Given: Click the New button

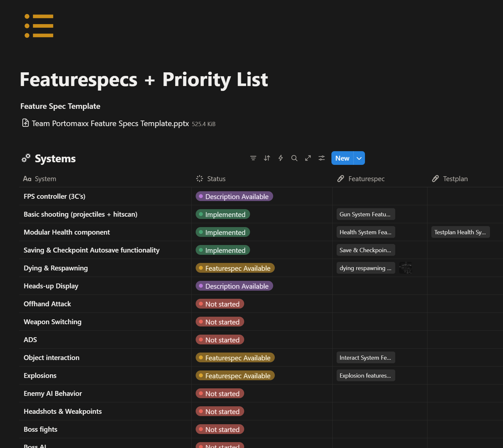Looking at the screenshot, I should click(x=342, y=158).
